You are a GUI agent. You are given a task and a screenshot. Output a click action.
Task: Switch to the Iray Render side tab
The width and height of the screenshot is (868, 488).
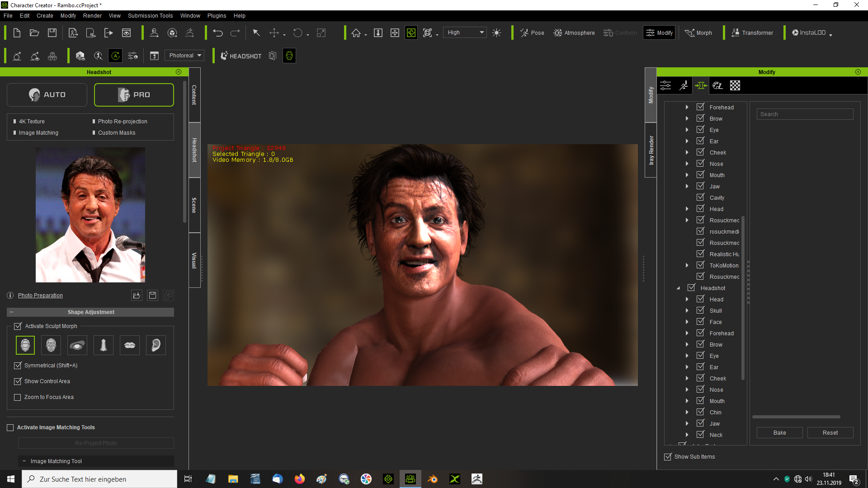651,150
